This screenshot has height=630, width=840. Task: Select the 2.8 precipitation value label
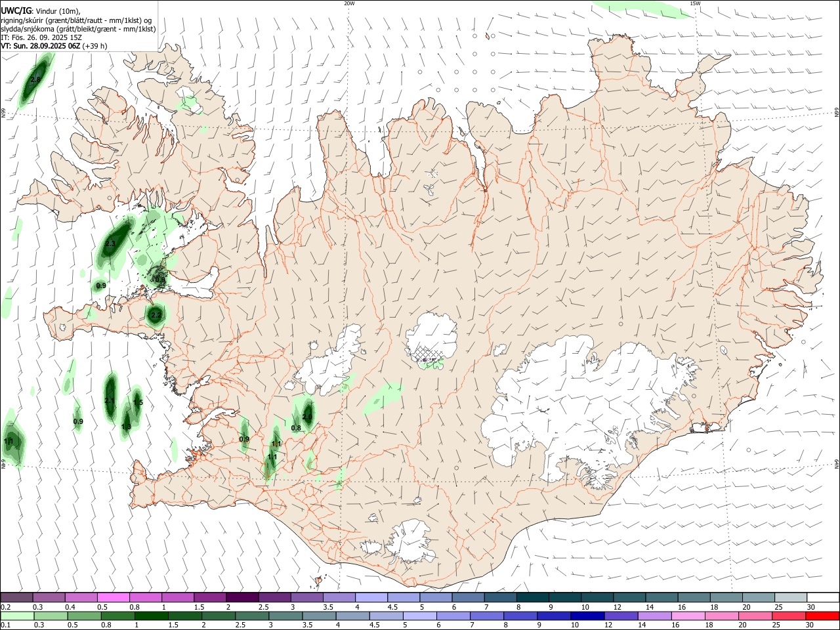click(35, 79)
